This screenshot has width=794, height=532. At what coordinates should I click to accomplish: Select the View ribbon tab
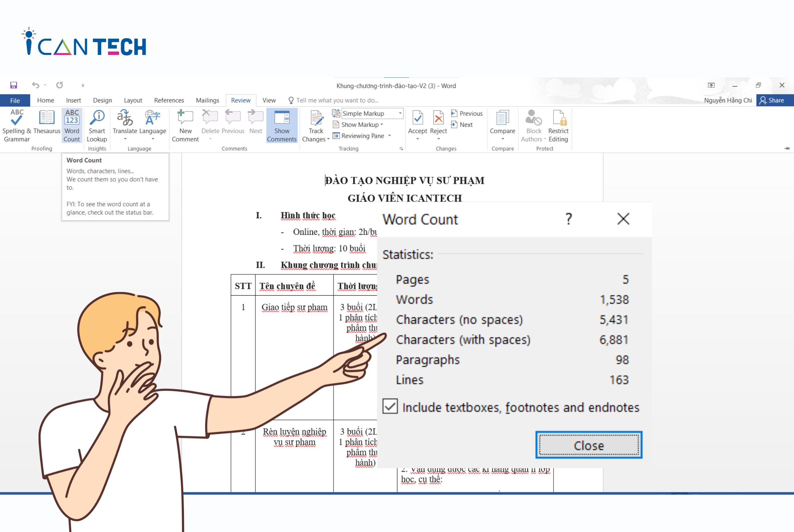coord(268,100)
